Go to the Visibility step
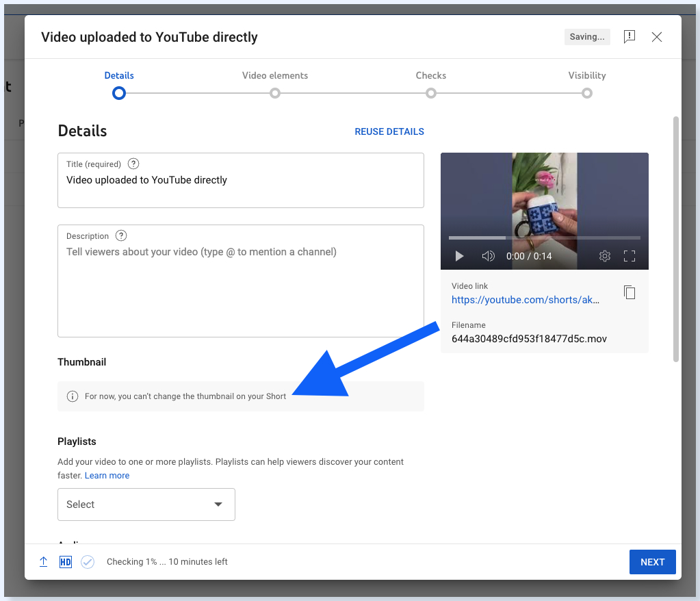Image resolution: width=700 pixels, height=601 pixels. click(587, 84)
